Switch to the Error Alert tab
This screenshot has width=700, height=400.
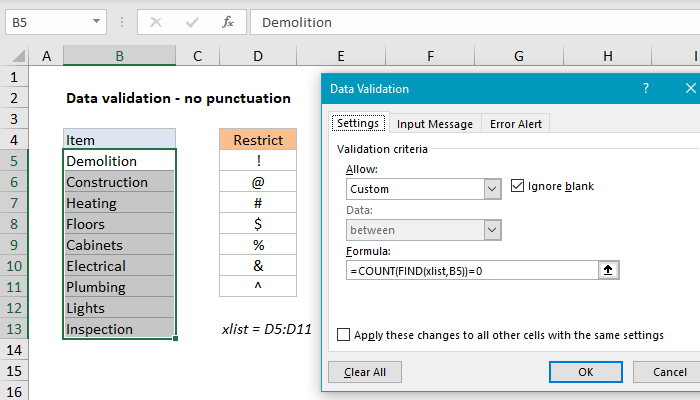(515, 124)
